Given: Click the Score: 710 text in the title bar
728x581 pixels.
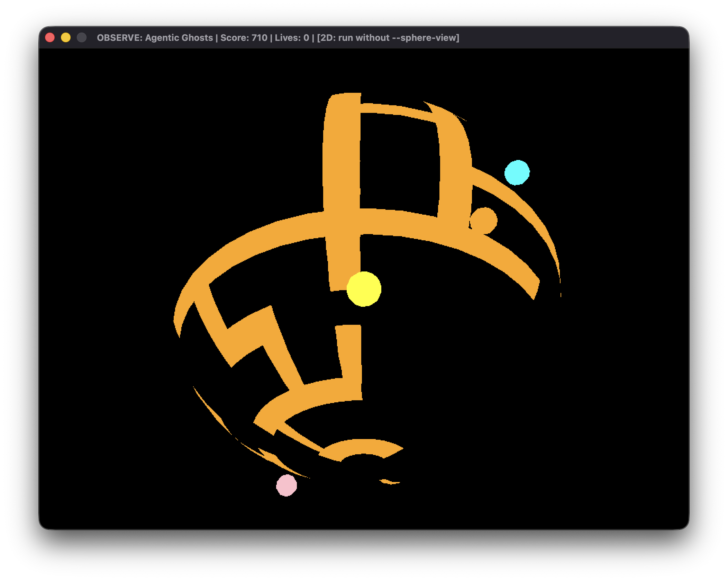Looking at the screenshot, I should click(x=244, y=38).
